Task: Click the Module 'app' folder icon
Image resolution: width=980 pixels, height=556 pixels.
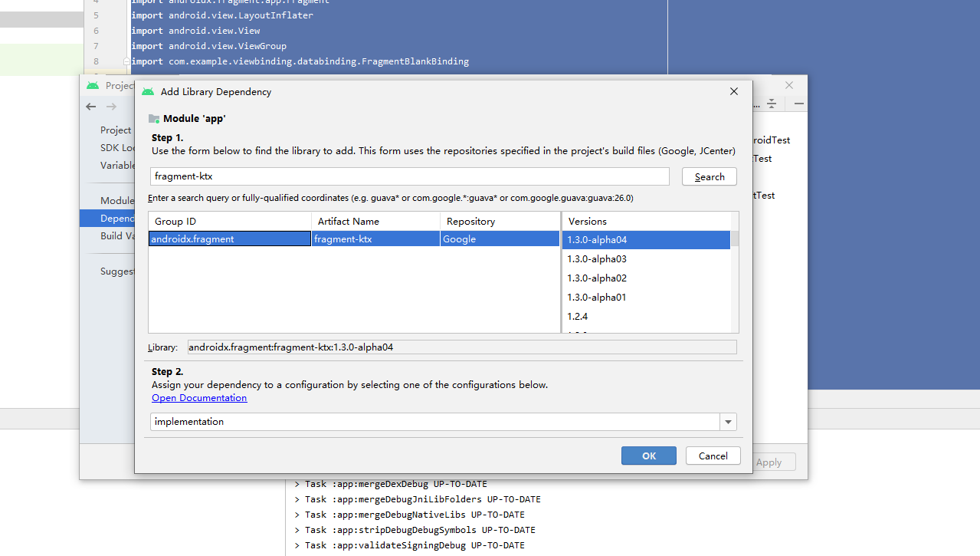Action: pos(154,119)
